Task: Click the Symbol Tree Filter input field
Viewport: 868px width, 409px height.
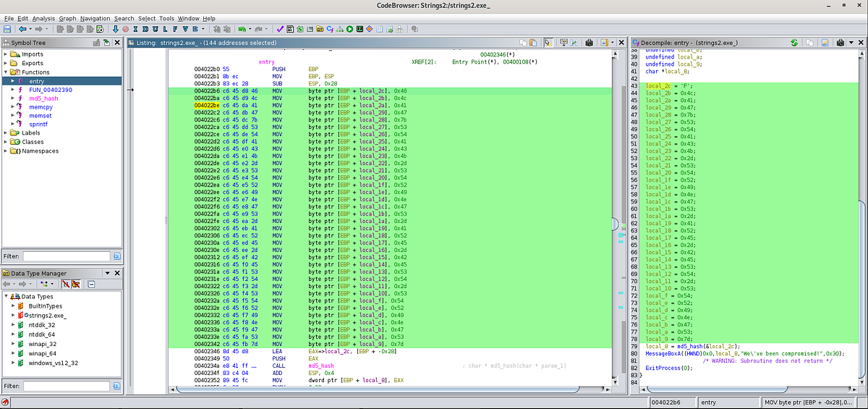Action: (x=67, y=256)
